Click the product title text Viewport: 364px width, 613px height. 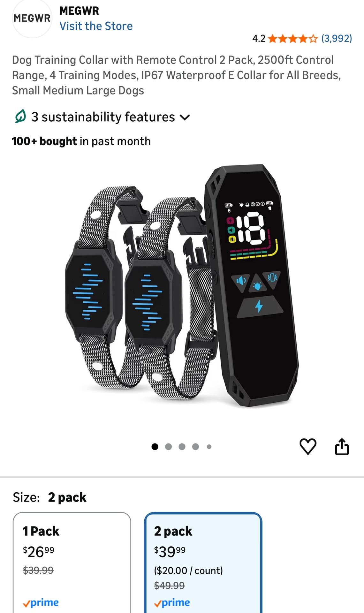pyautogui.click(x=177, y=75)
